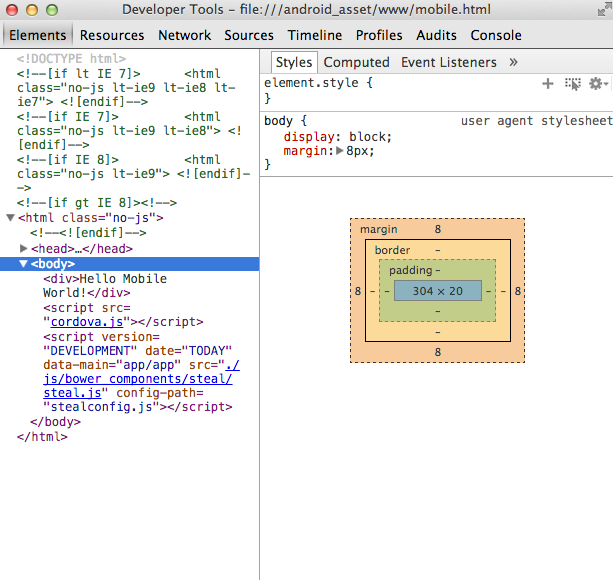The width and height of the screenshot is (613, 580).
Task: Click the border label in box model
Action: point(392,250)
